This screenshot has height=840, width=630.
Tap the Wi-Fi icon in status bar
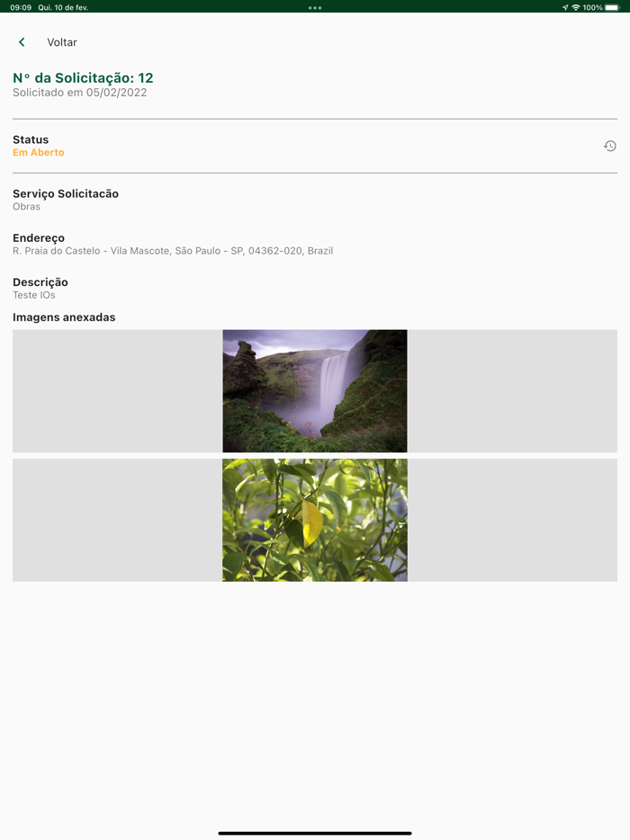coord(576,7)
